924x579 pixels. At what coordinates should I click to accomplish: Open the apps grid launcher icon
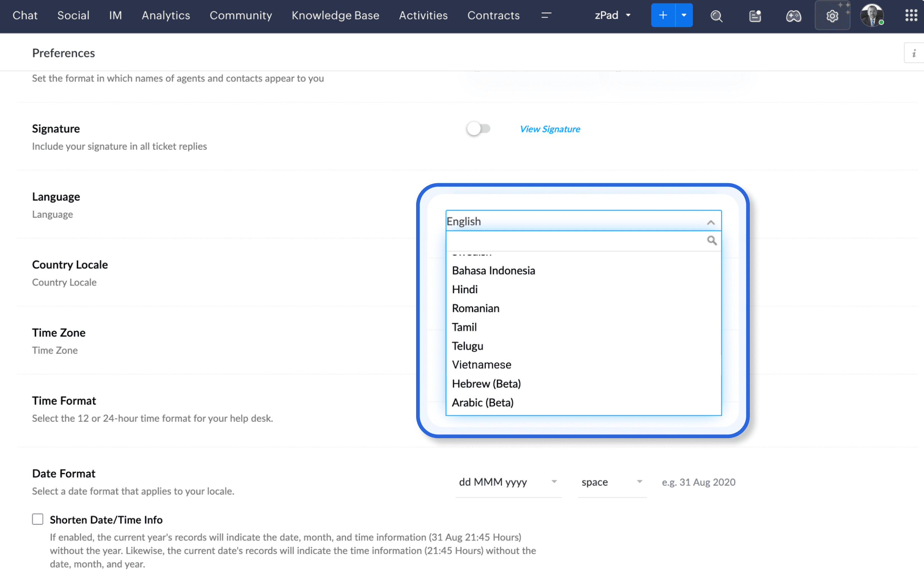point(911,15)
